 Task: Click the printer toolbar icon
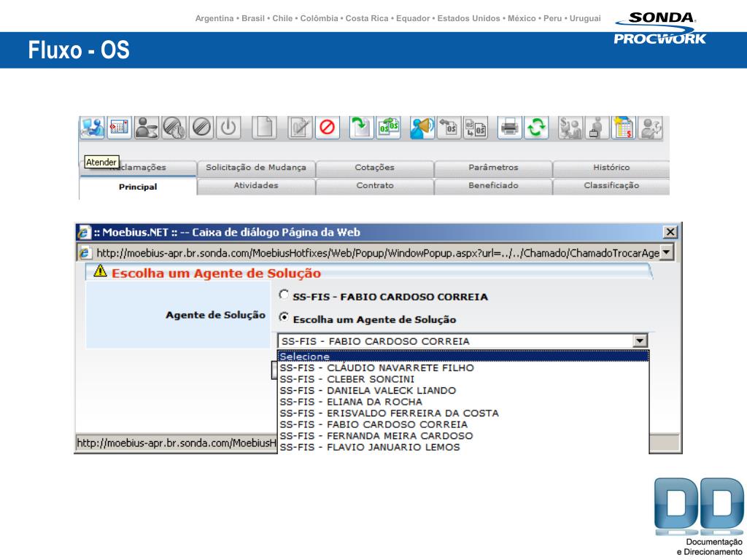510,128
